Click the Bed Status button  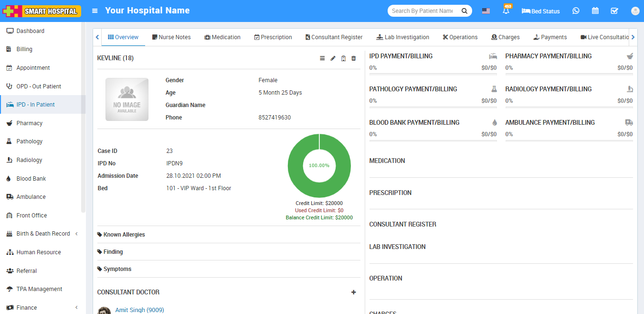click(540, 11)
